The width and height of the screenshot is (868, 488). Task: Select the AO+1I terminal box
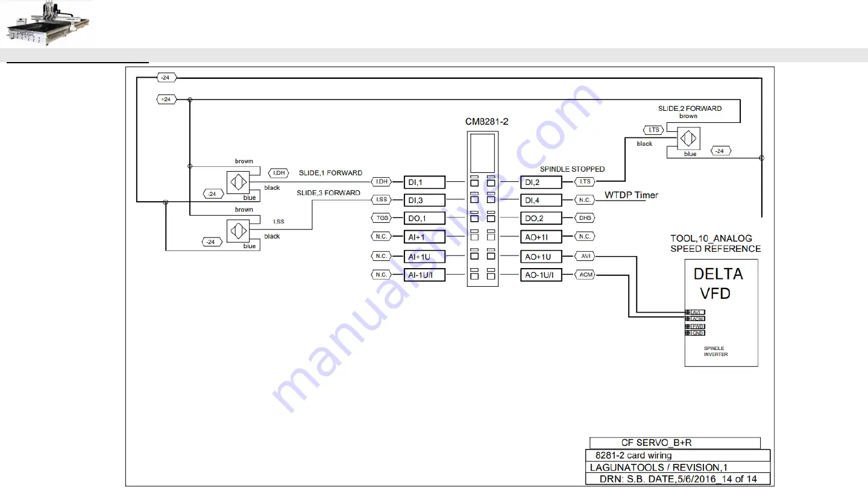tap(541, 237)
